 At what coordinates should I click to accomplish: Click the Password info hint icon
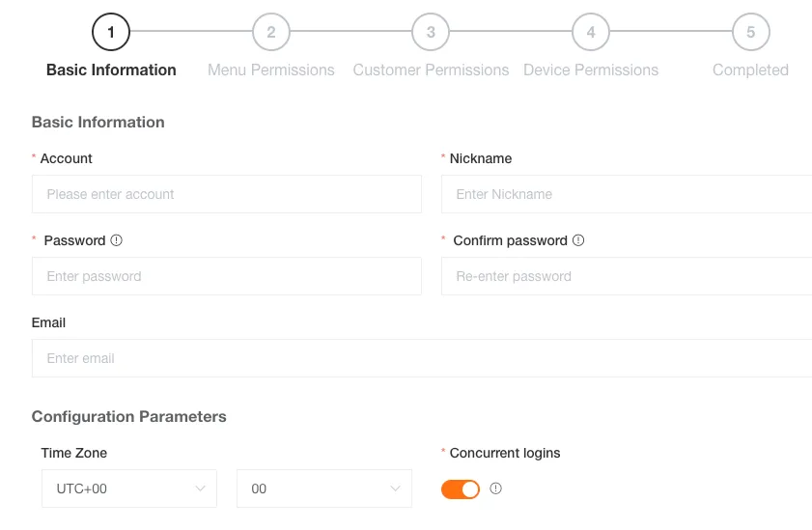[x=117, y=240]
